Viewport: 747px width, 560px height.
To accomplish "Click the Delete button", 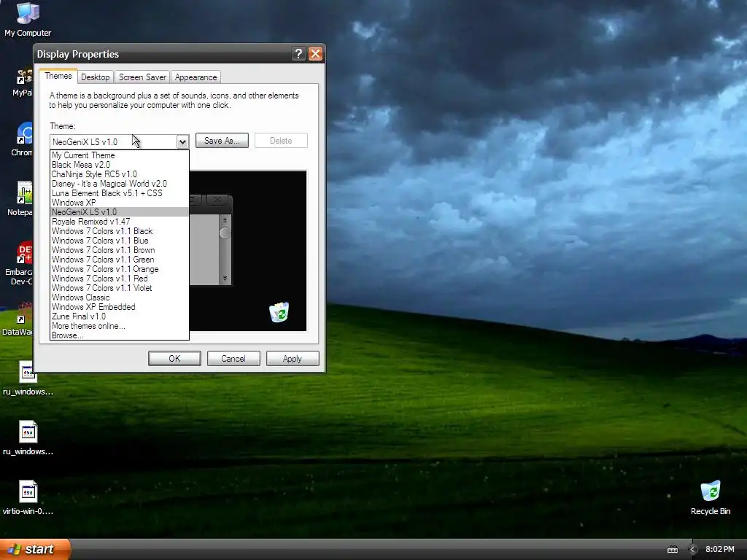I will click(281, 141).
